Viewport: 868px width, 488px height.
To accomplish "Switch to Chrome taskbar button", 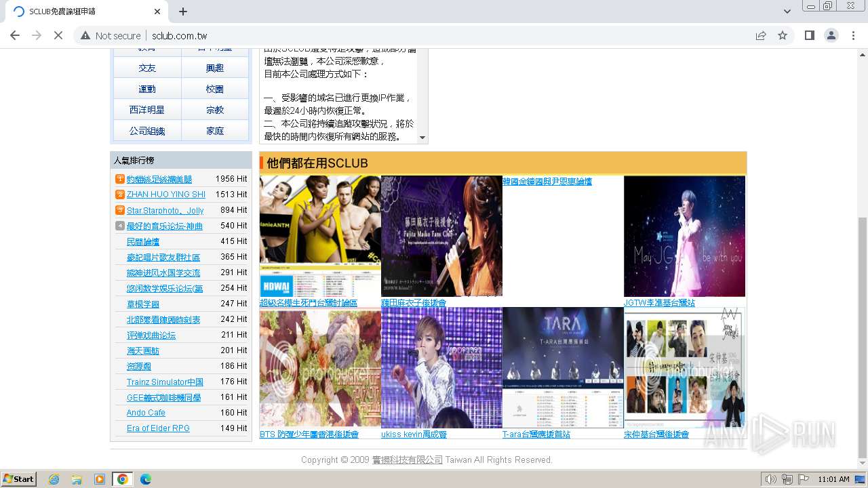I will (x=123, y=479).
